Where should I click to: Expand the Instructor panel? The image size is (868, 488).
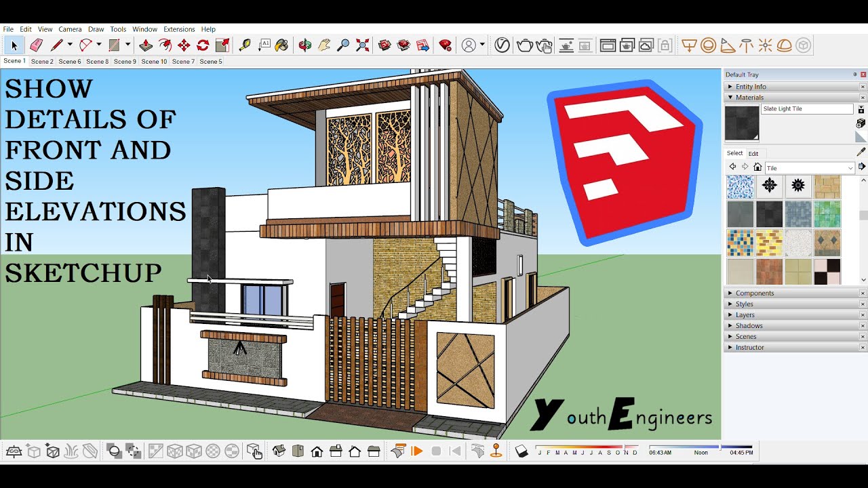click(x=795, y=347)
